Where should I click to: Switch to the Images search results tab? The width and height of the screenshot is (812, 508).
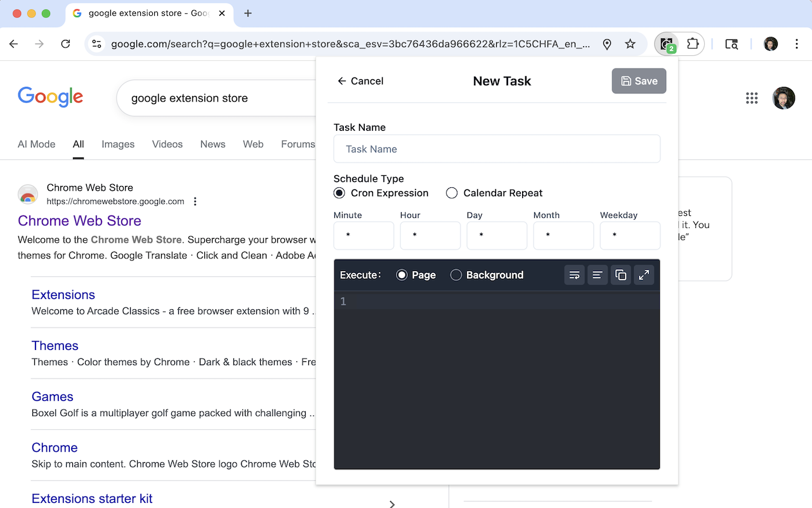(118, 144)
